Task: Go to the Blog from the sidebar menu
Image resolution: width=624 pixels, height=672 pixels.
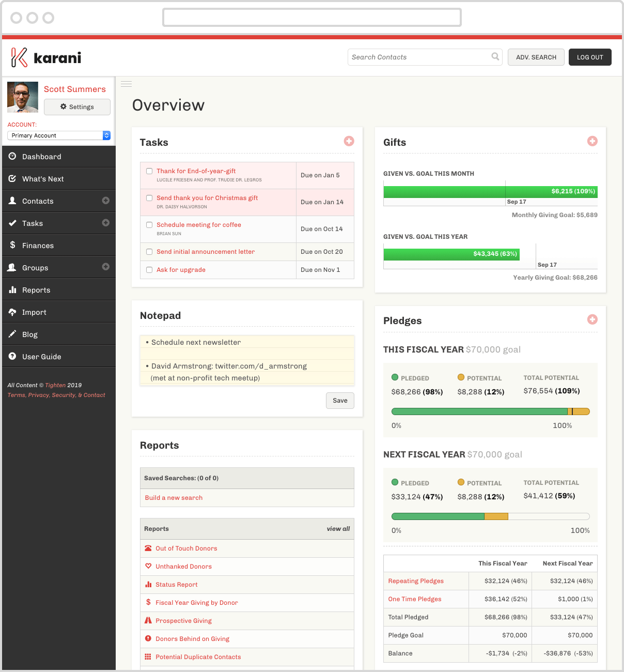Action: (x=29, y=334)
